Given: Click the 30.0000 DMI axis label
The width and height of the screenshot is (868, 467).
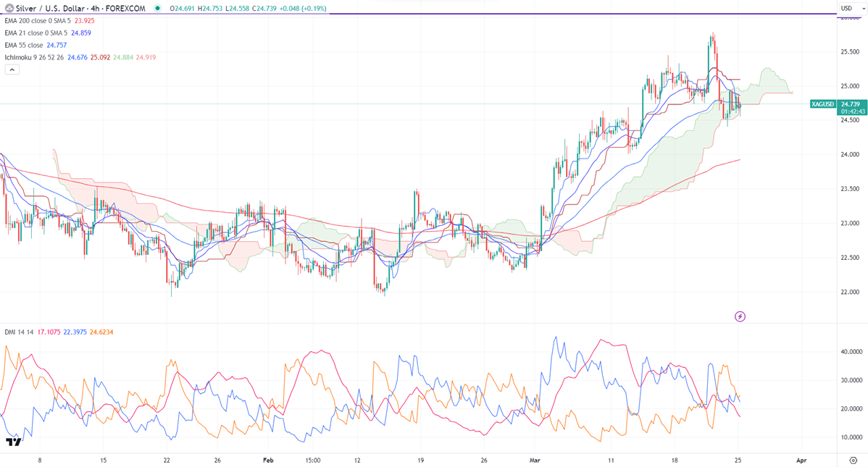Looking at the screenshot, I should tap(851, 381).
